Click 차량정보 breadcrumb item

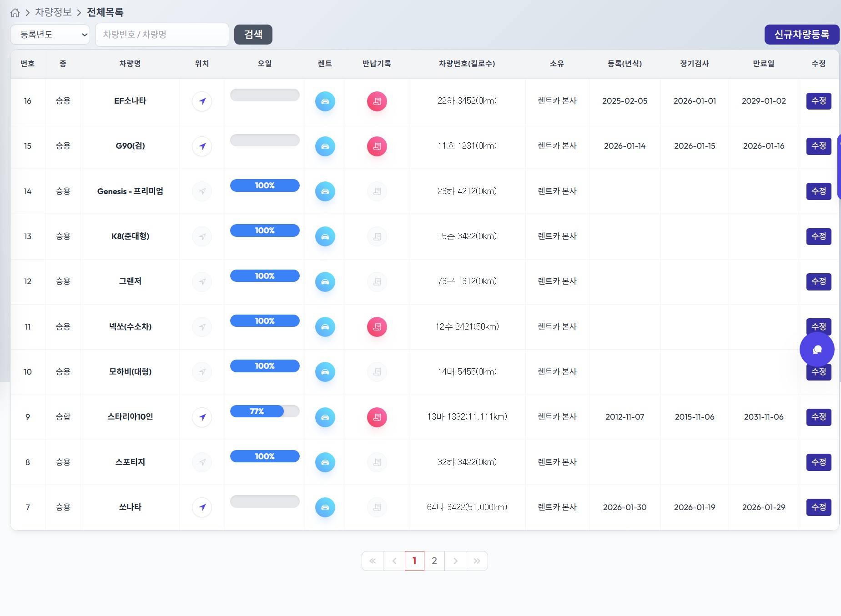[x=53, y=12]
